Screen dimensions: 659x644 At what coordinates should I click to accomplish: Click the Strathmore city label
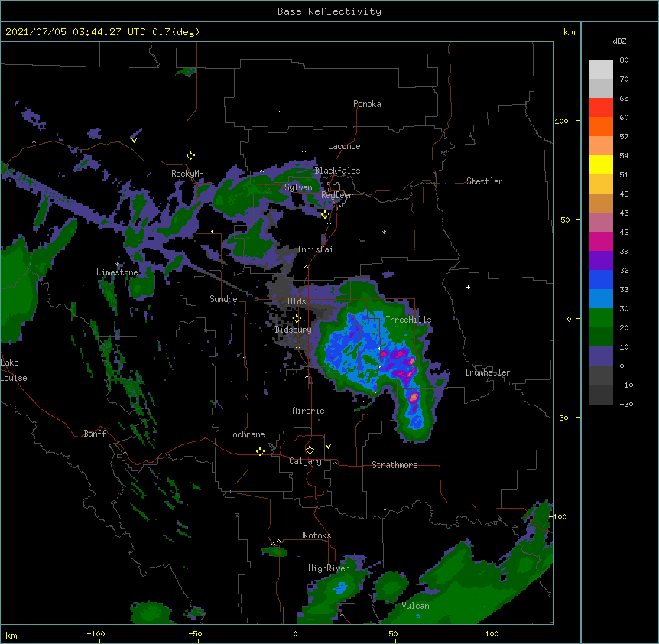[394, 465]
